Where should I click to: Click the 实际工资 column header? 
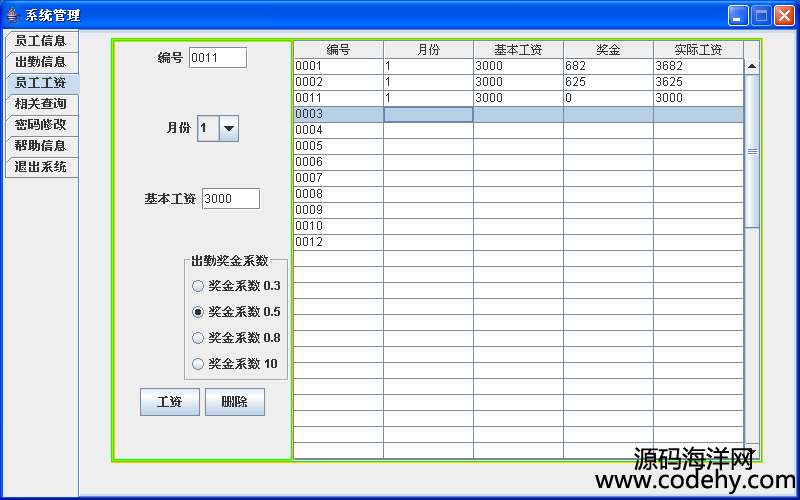pyautogui.click(x=698, y=50)
